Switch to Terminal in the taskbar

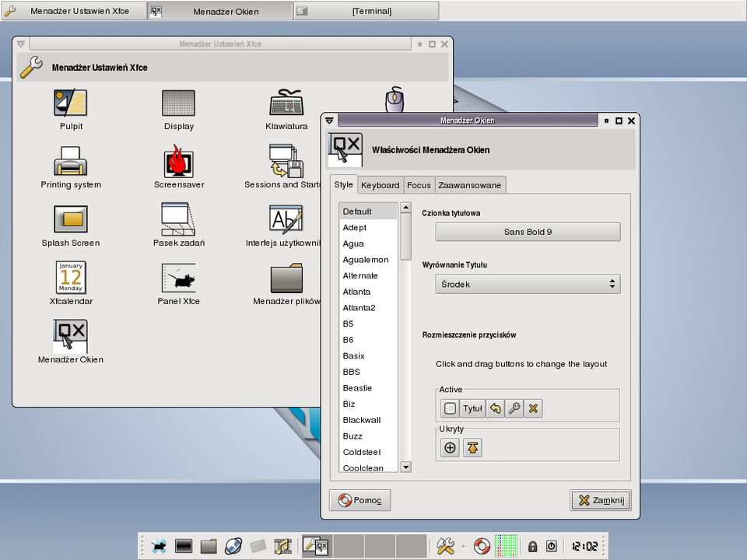click(366, 11)
